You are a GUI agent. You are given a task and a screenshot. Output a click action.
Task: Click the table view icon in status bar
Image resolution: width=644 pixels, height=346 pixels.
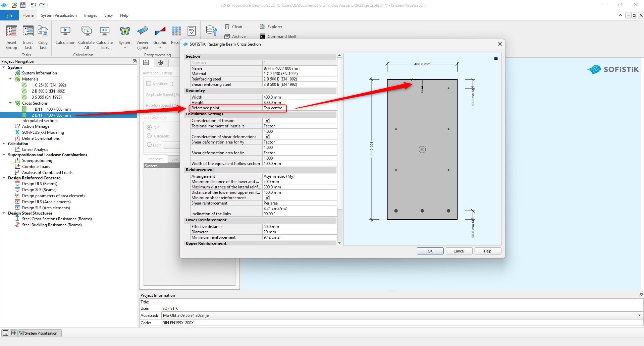click(5, 333)
